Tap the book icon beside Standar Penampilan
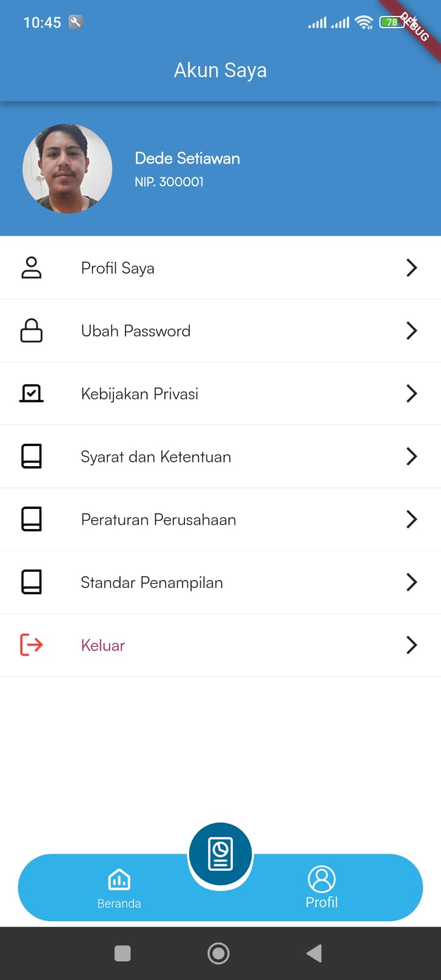Viewport: 441px width, 980px height. point(31,582)
